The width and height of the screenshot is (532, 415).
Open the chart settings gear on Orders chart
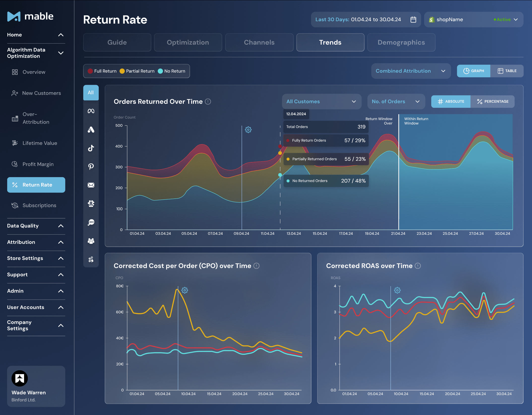pyautogui.click(x=248, y=130)
